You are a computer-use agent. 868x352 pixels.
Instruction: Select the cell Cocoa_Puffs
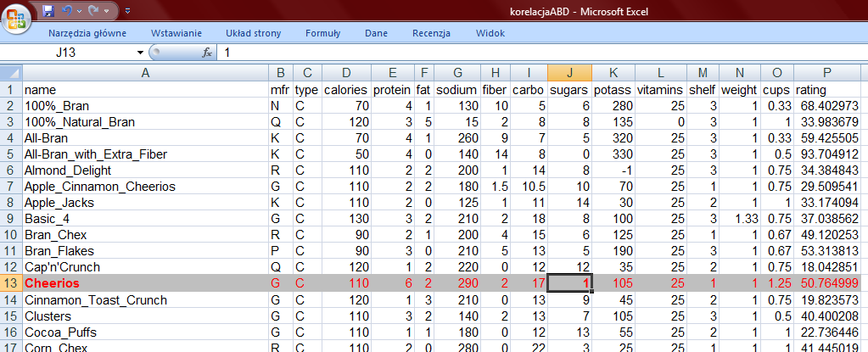click(x=146, y=332)
